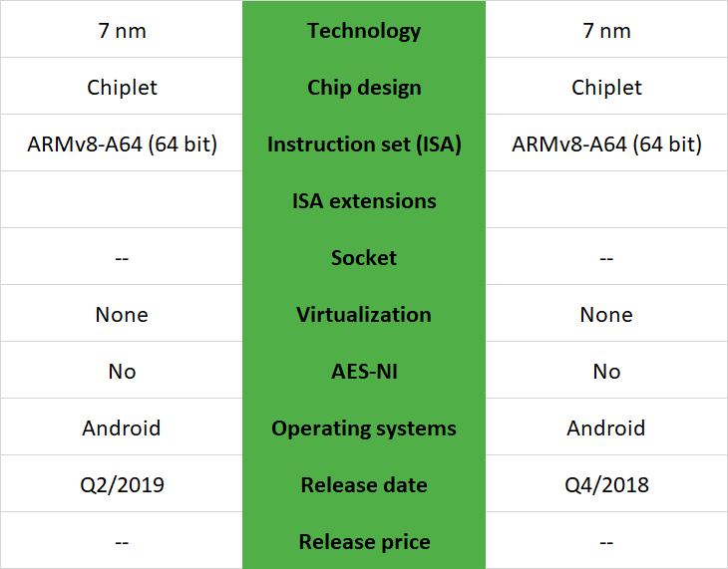Select the left column AES-NI No cell
The image size is (728, 569).
pos(122,371)
